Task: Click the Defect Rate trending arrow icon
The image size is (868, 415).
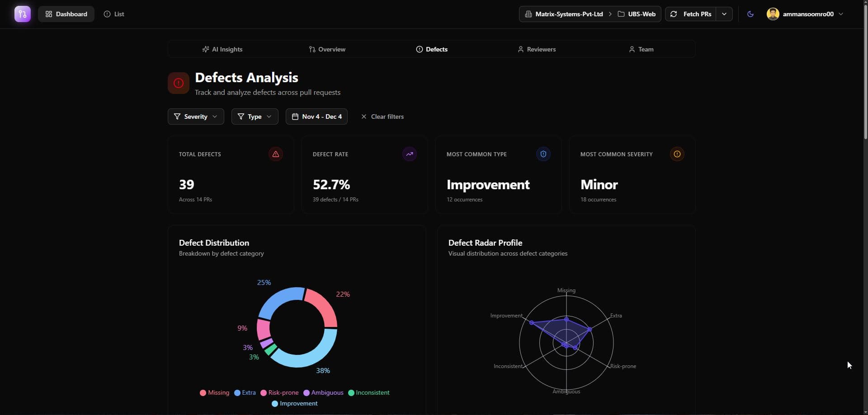Action: pyautogui.click(x=410, y=154)
